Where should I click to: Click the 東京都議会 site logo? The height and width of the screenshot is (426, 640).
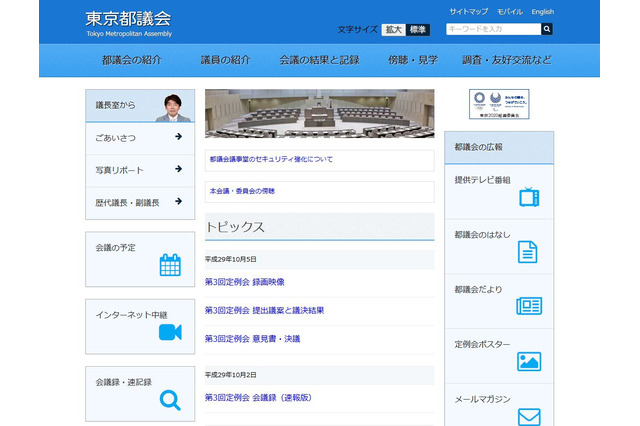pos(129,24)
